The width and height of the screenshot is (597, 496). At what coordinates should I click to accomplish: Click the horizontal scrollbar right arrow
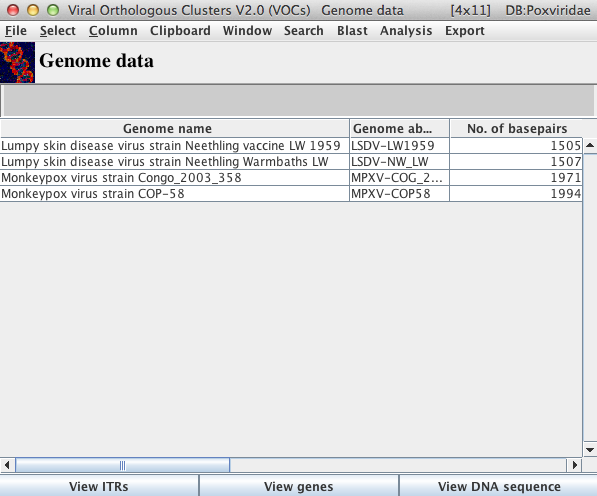coord(575,465)
